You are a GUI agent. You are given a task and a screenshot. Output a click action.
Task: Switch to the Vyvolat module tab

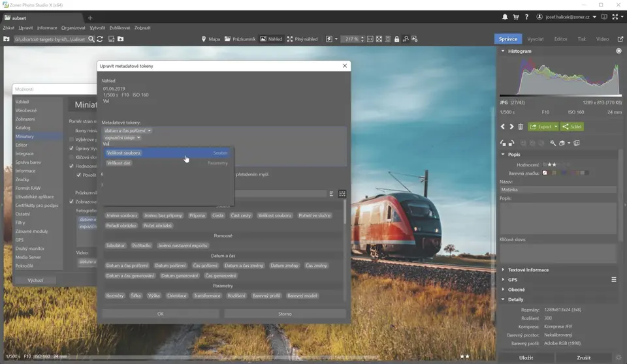[x=535, y=39]
